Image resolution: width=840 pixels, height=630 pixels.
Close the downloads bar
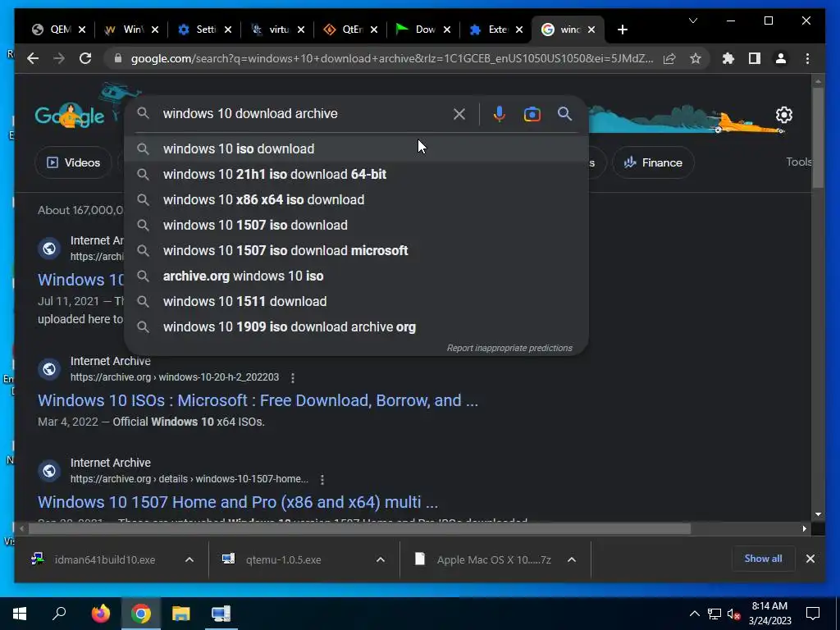[x=810, y=559]
